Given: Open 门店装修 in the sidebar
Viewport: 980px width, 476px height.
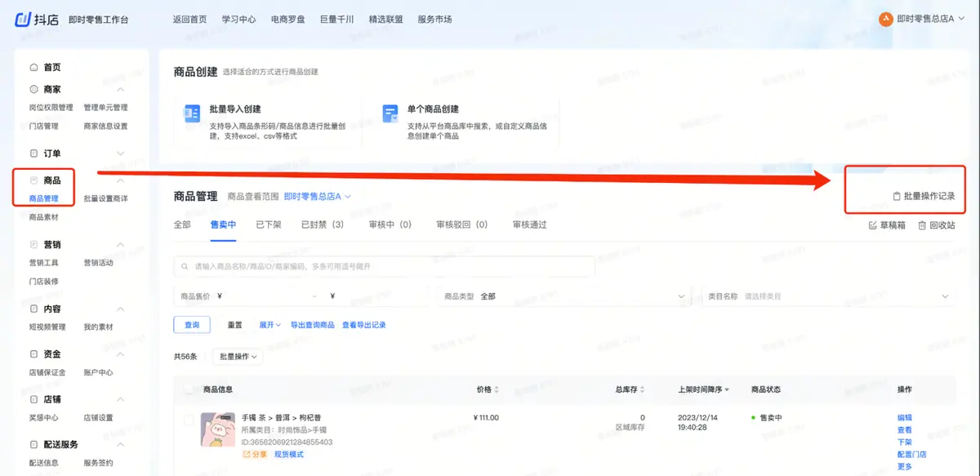Looking at the screenshot, I should 44,282.
